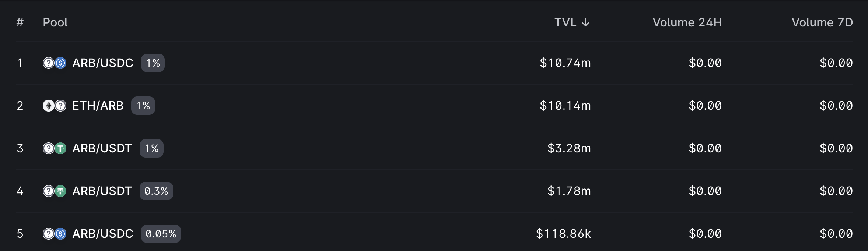Click USDC token icon in row 1
The image size is (868, 251).
tap(61, 63)
